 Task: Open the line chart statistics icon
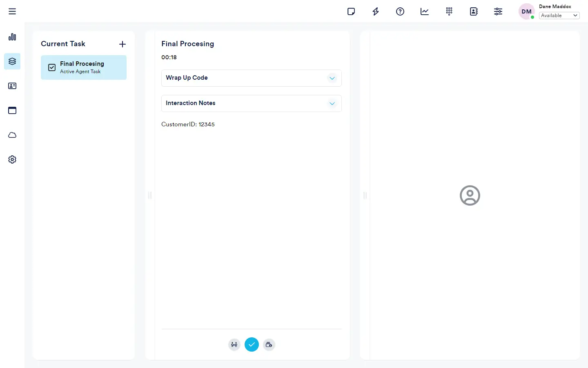click(x=425, y=11)
